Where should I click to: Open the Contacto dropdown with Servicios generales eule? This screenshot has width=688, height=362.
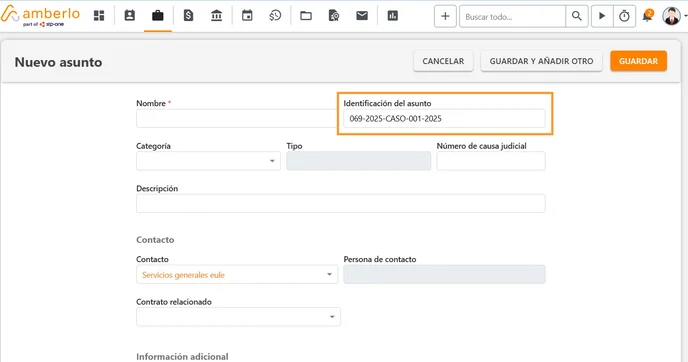237,274
